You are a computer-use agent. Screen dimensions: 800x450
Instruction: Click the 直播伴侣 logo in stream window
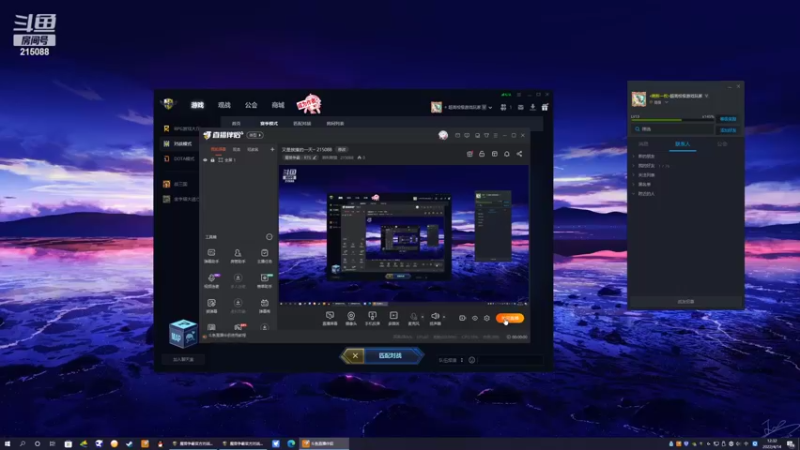pyautogui.click(x=222, y=135)
